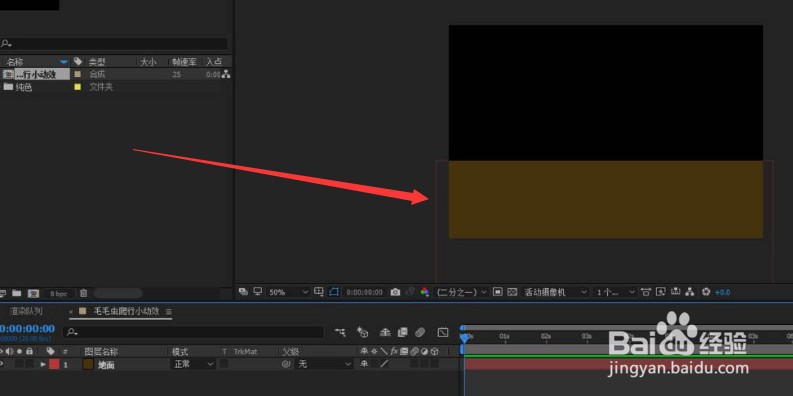The image size is (793, 396).
Task: Close the 毛毛虫爬行小动效 timeline tab
Action: click(x=71, y=312)
